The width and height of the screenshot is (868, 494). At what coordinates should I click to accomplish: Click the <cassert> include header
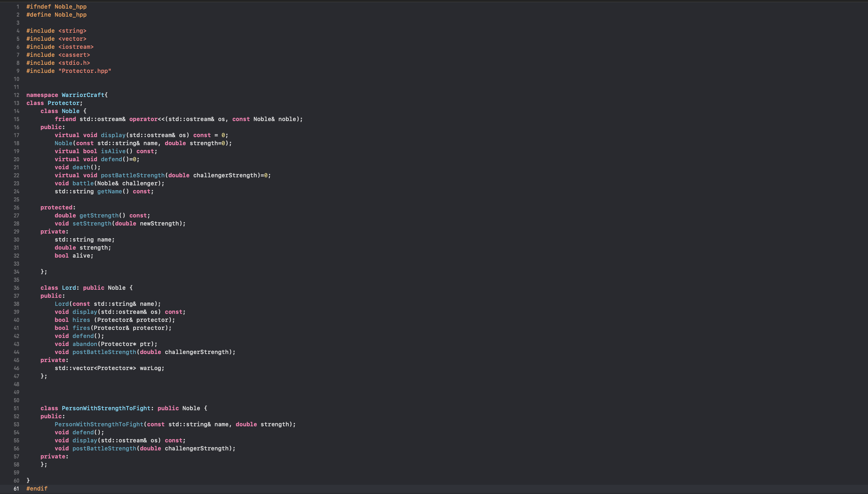click(x=74, y=55)
